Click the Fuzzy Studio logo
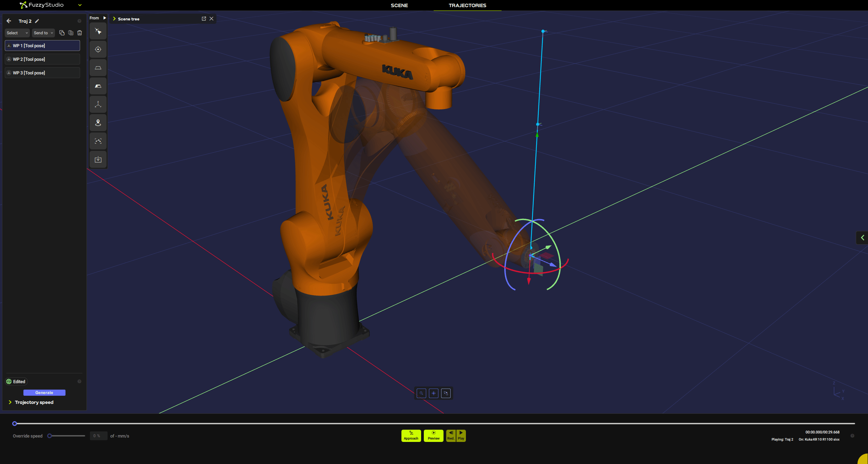 point(42,5)
